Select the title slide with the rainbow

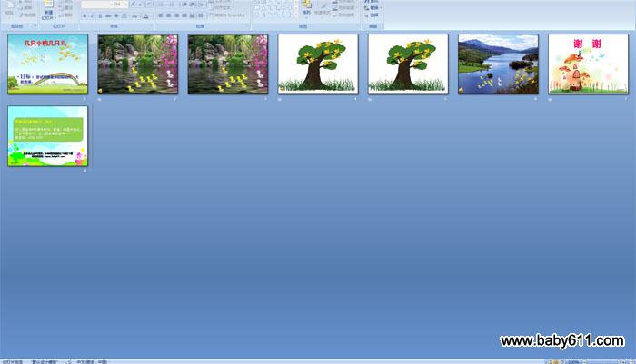click(47, 64)
